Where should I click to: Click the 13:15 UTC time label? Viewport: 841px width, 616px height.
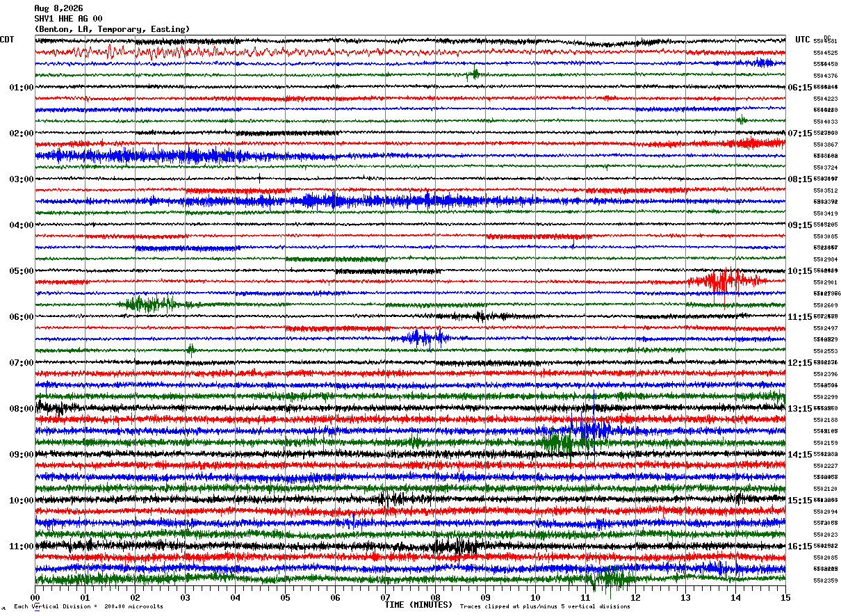799,409
